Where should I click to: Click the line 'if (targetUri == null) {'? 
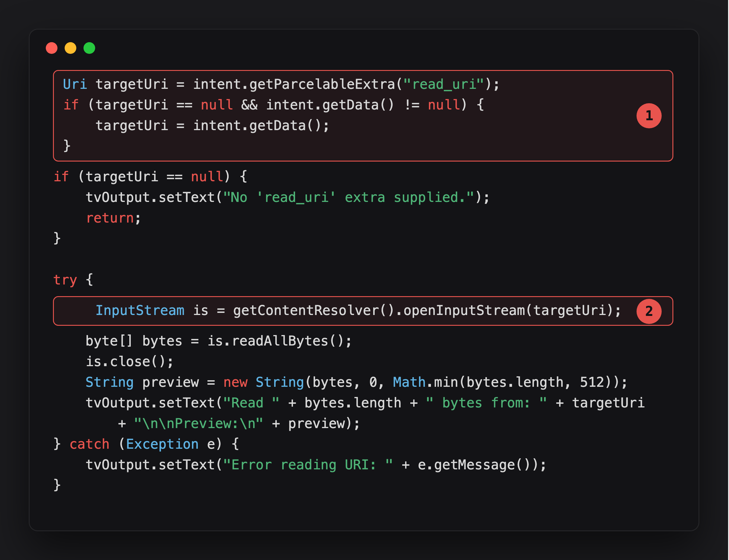point(151,177)
